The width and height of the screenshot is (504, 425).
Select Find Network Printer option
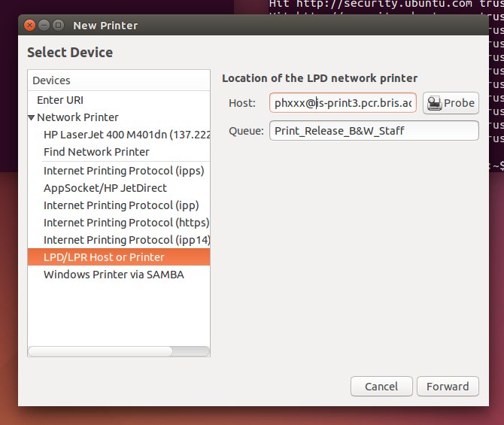click(x=96, y=152)
